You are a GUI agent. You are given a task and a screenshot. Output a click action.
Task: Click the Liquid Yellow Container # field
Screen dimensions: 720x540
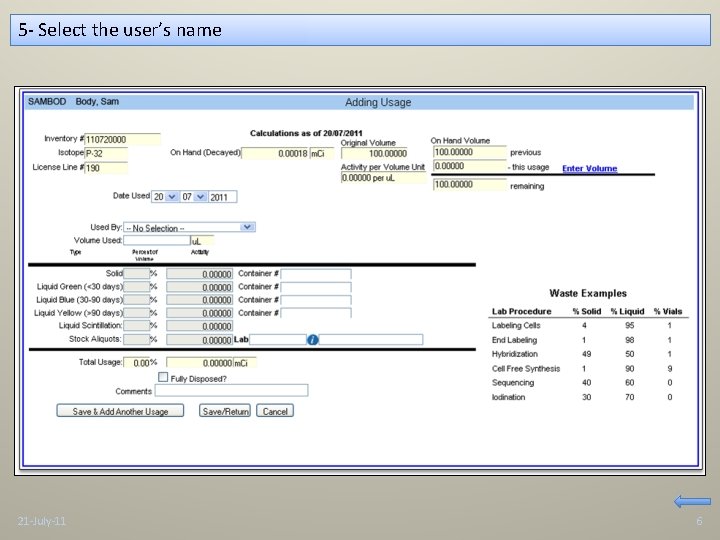coord(316,313)
